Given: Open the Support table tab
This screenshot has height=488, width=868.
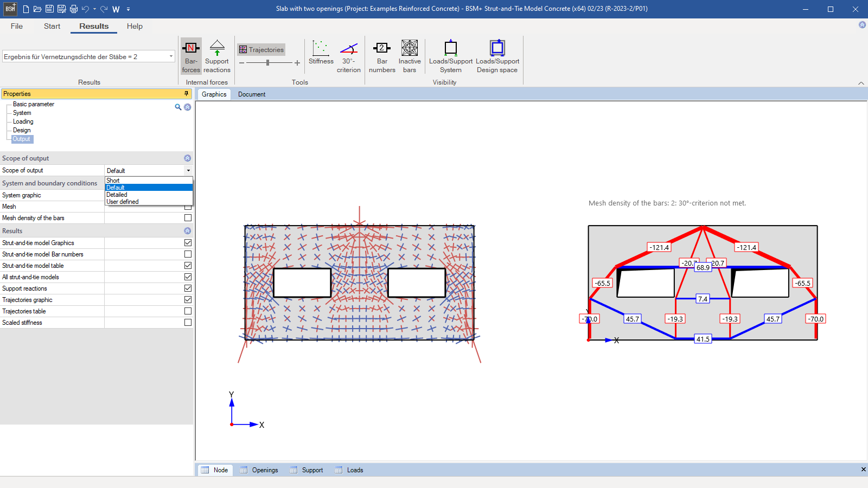Looking at the screenshot, I should [307, 470].
